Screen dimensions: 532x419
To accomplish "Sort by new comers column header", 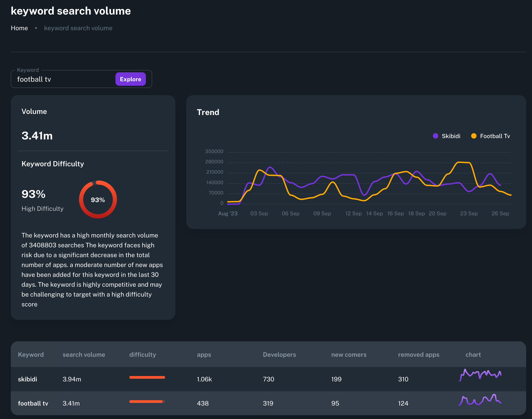I will pyautogui.click(x=349, y=355).
